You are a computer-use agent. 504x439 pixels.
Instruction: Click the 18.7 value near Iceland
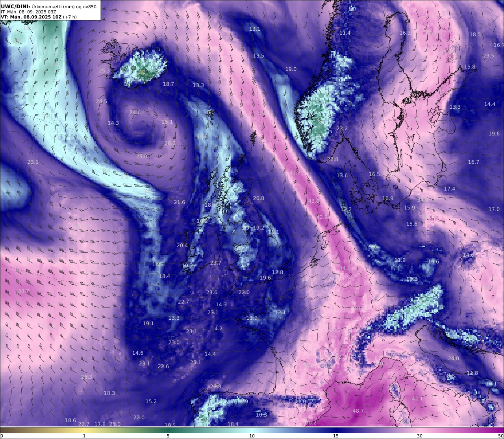coord(169,84)
